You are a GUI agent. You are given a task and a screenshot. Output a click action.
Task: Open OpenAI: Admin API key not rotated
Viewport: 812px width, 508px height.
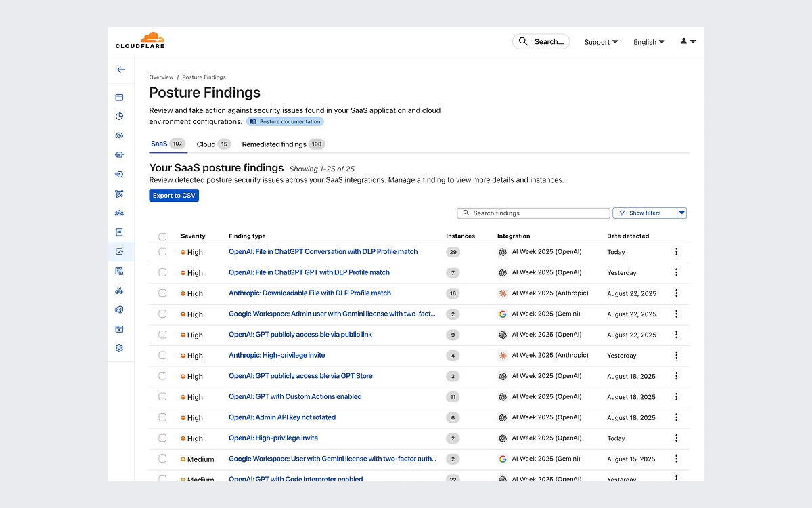282,417
